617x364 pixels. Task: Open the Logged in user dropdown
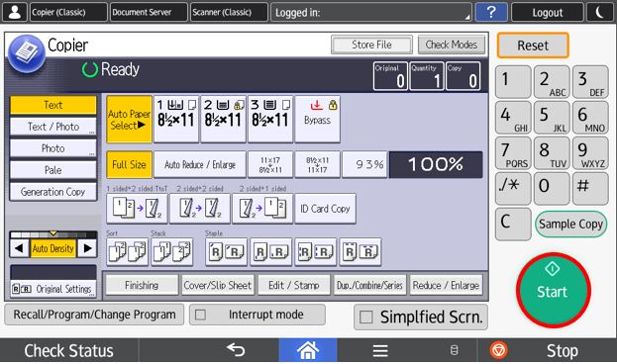pos(371,12)
